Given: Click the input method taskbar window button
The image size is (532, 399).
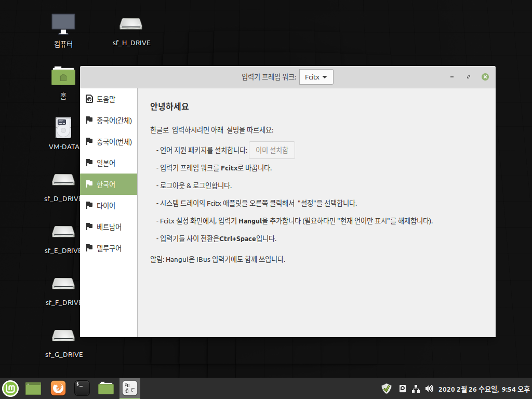Looking at the screenshot, I should pos(130,389).
